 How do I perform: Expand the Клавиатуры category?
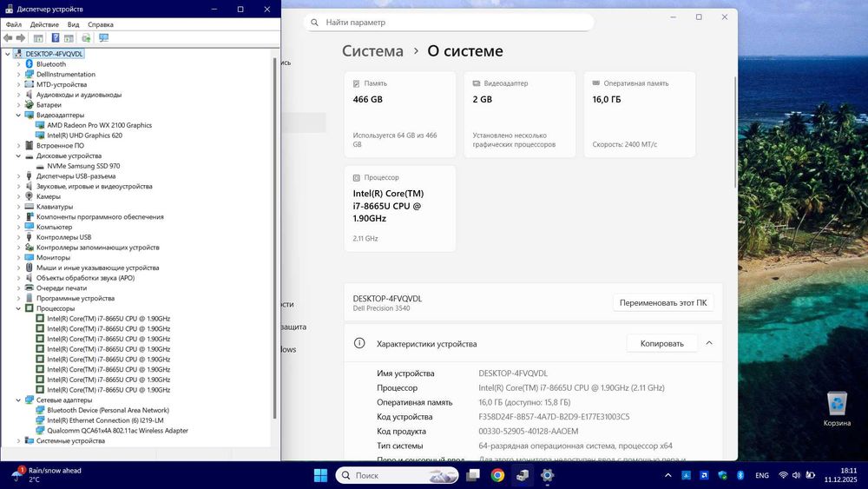pyautogui.click(x=18, y=207)
